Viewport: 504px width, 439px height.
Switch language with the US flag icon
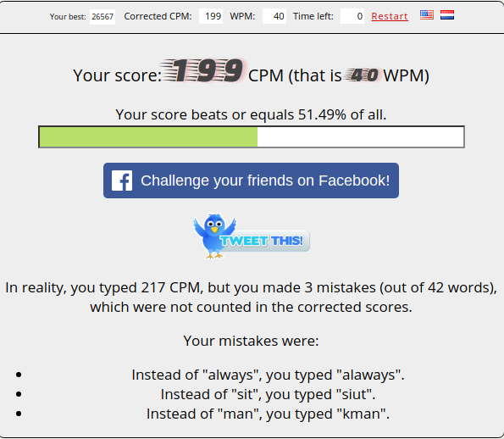(x=427, y=14)
